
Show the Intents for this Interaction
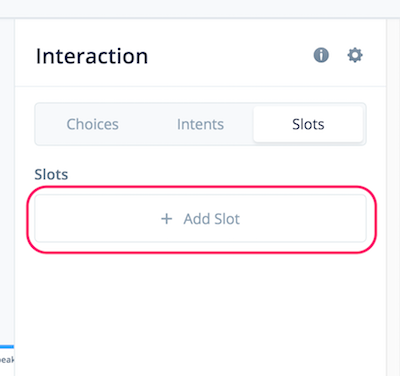click(x=200, y=124)
